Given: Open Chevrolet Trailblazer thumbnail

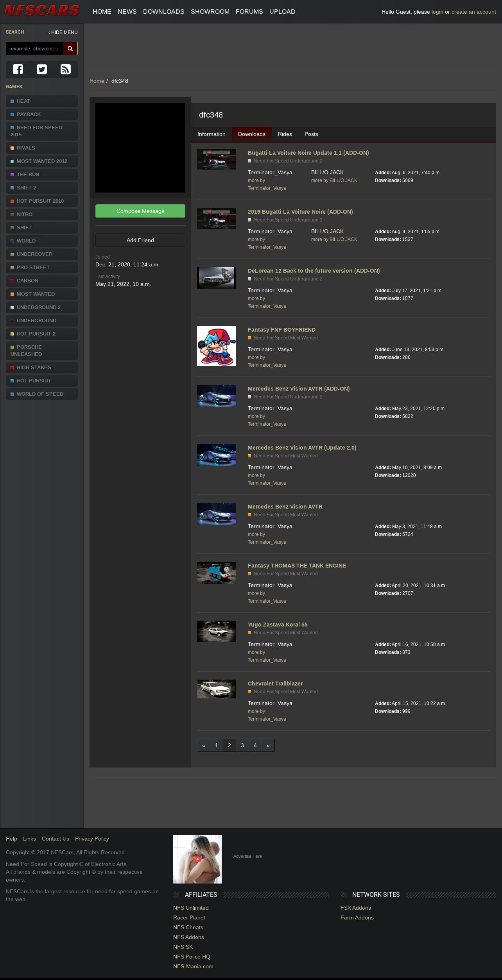Looking at the screenshot, I should click(217, 689).
